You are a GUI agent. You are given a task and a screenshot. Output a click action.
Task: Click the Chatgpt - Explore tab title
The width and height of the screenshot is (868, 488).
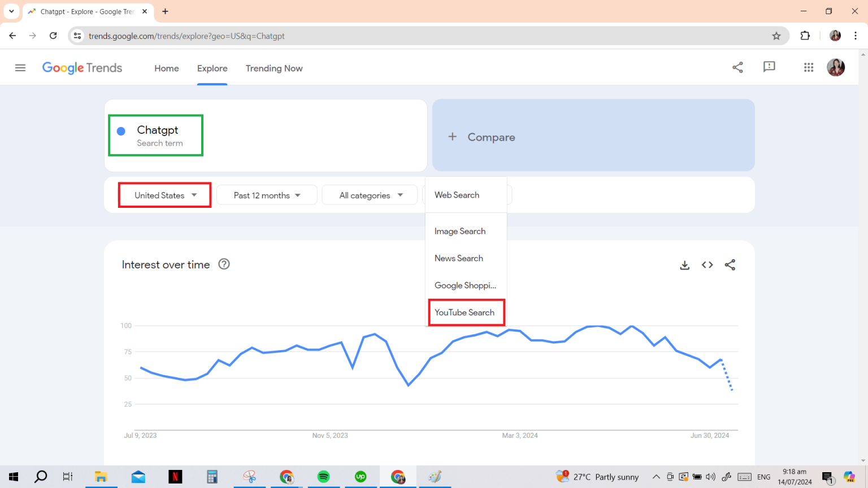[x=87, y=11]
